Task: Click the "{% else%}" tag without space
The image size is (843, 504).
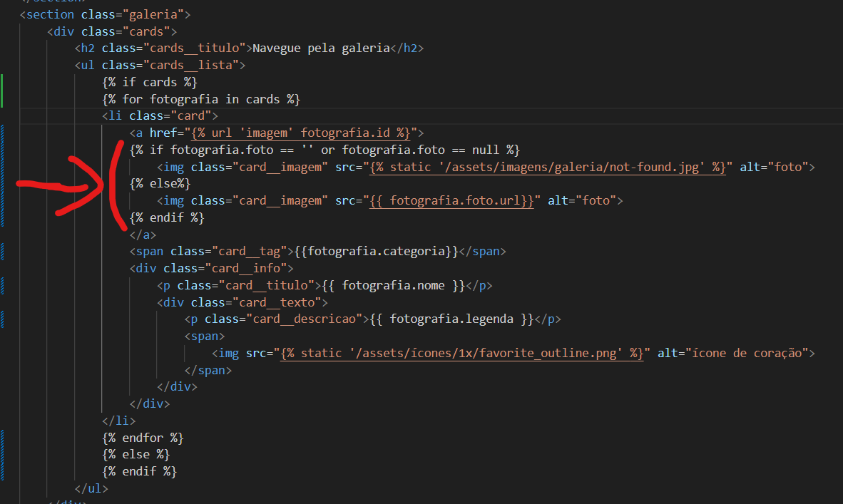Action: tap(160, 184)
